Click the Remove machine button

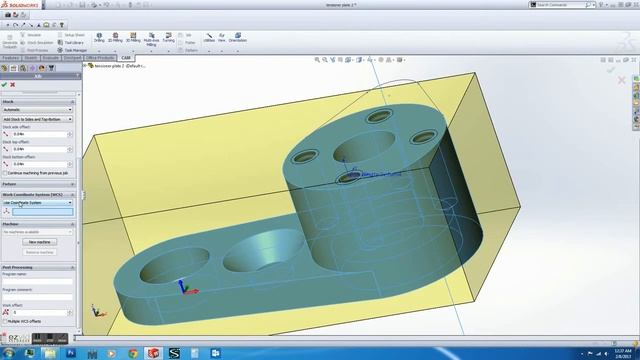(x=40, y=252)
